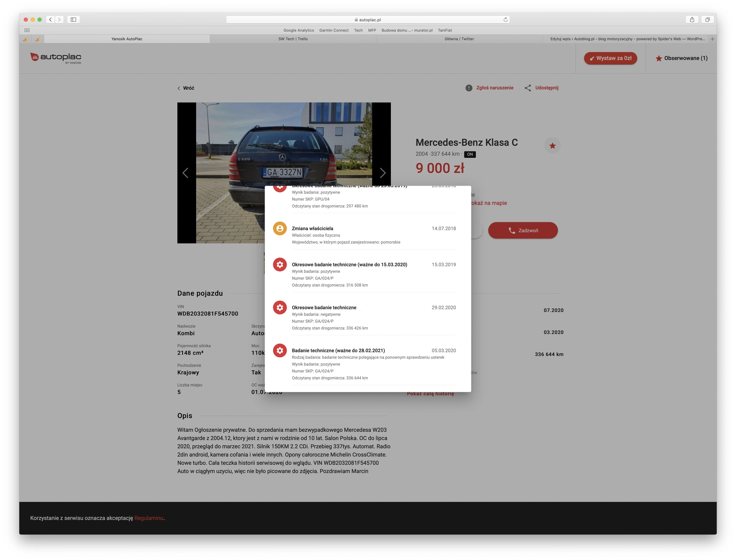Image resolution: width=736 pixels, height=560 pixels.
Task: Open Tech bookmarks folder
Action: point(358,30)
